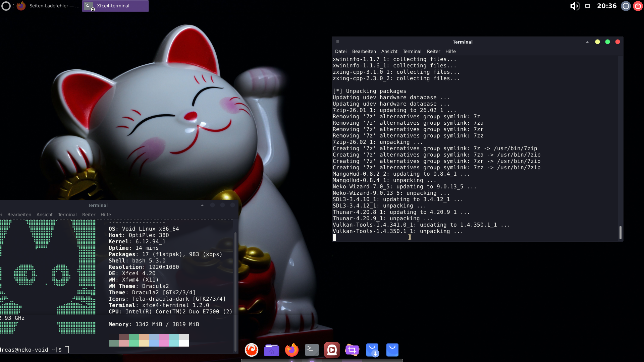Open Terminal menu in the left terminal
This screenshot has width=644, height=362.
(x=67, y=215)
